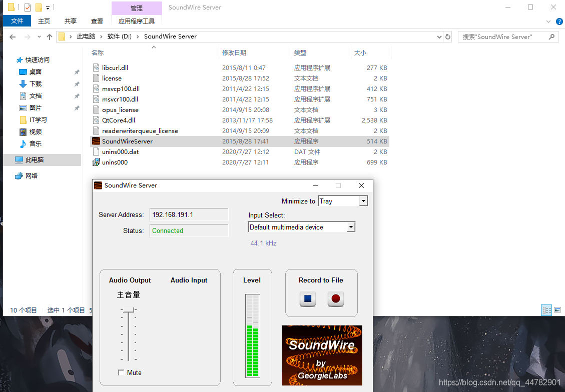
Task: Open 视频 in the navigation pane
Action: point(36,131)
